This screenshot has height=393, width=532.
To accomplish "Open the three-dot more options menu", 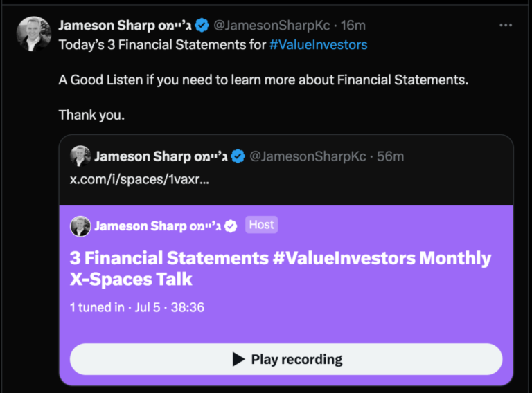I will tap(506, 25).
